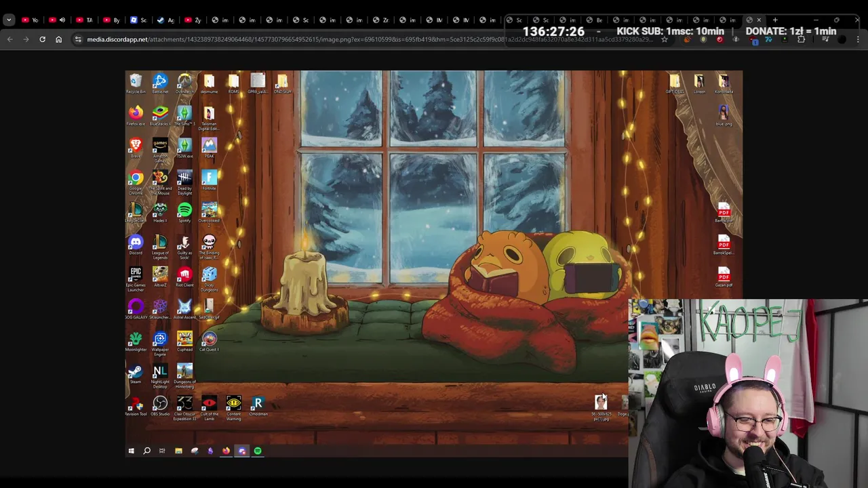868x488 pixels.
Task: Select the Moonlighter desktop icon
Action: [x=136, y=341]
